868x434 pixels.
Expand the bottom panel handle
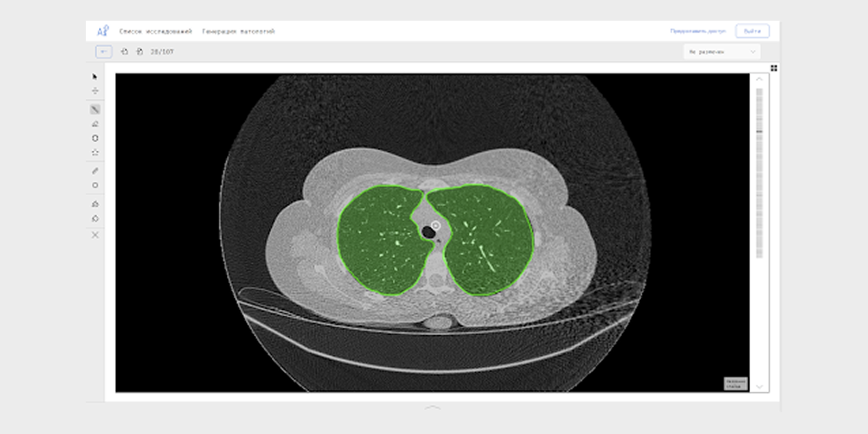432,407
